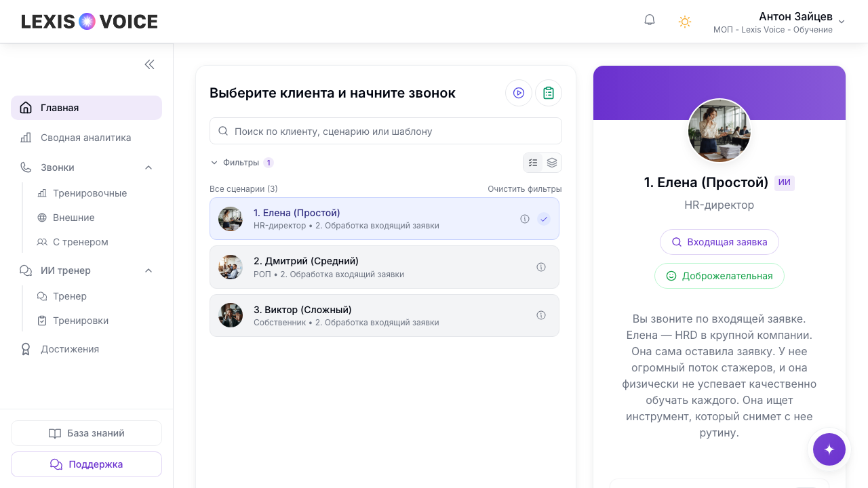The width and height of the screenshot is (868, 488).
Task: Click the Входящая заявка tag
Action: [x=719, y=242]
